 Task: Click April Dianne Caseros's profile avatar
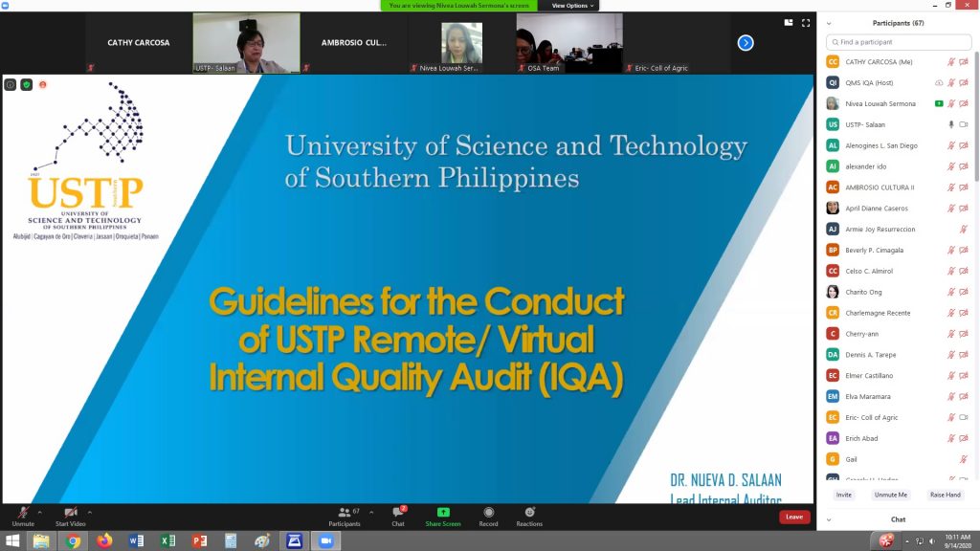coord(833,208)
